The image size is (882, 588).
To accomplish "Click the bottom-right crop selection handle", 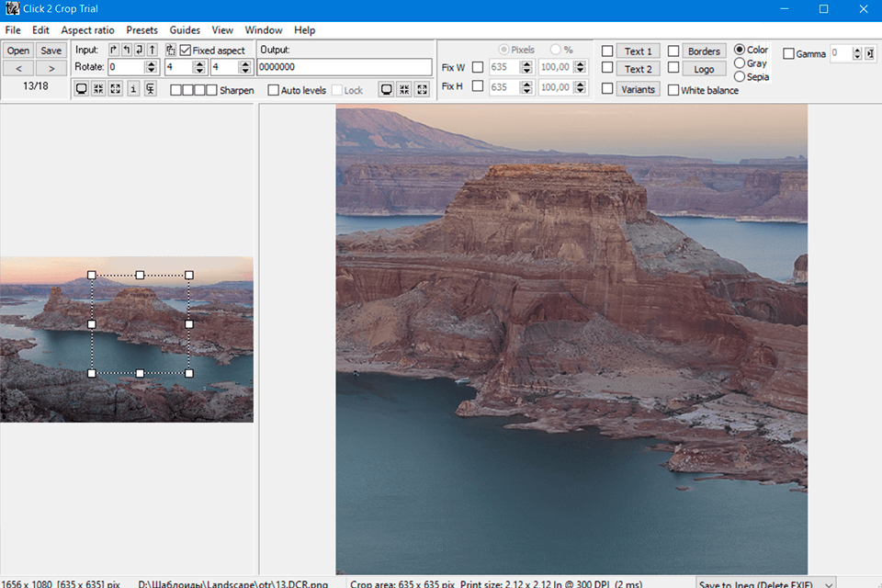I will tap(189, 373).
